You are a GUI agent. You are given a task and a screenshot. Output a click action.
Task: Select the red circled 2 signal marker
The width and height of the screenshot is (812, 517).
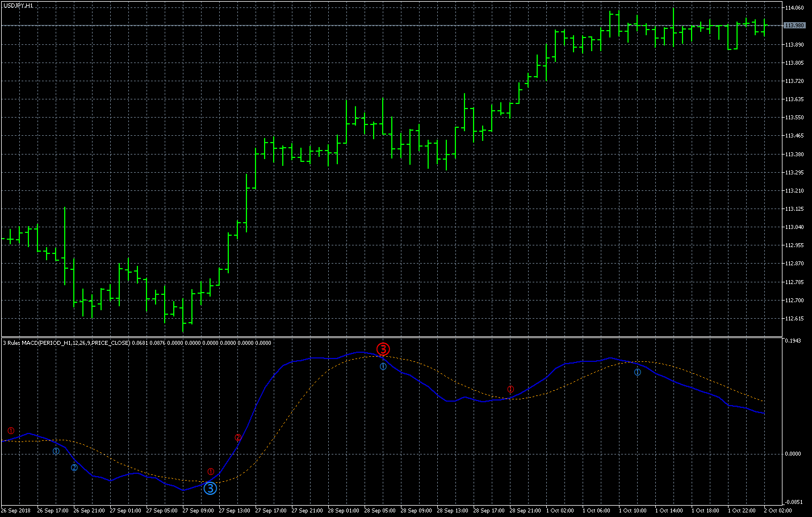pos(238,437)
